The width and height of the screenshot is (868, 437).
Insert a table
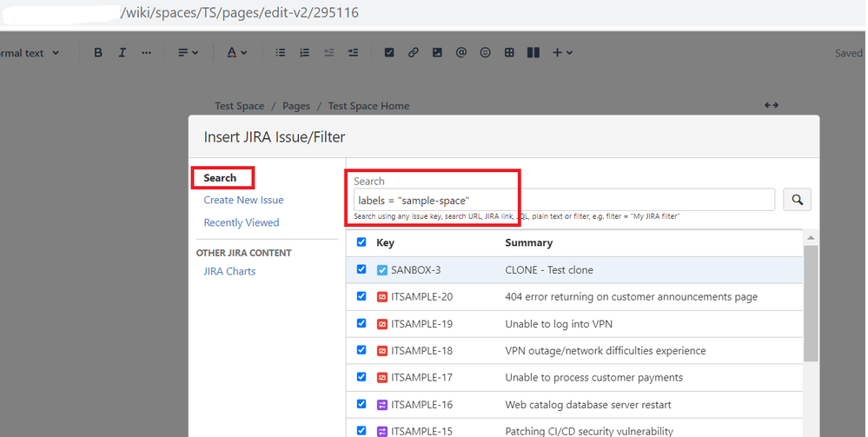509,53
